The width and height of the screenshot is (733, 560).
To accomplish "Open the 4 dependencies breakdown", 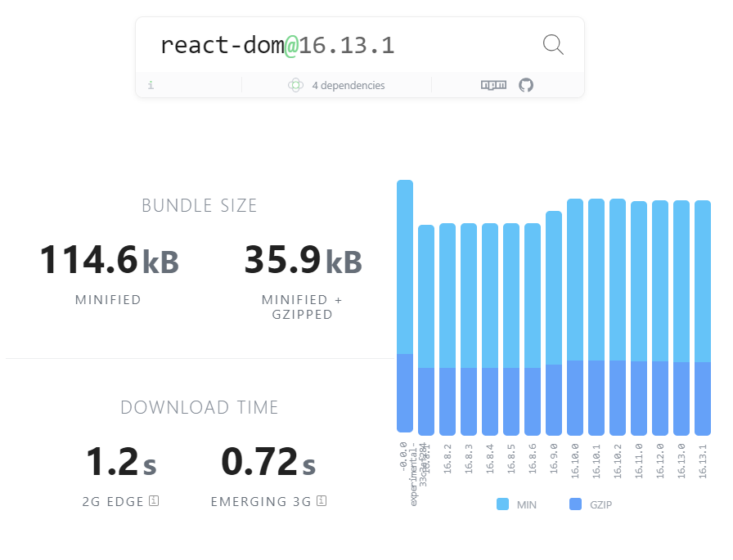I will point(344,85).
